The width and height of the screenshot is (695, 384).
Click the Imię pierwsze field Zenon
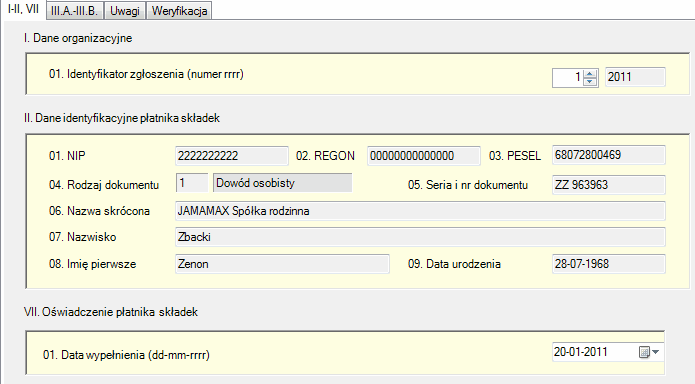[282, 264]
